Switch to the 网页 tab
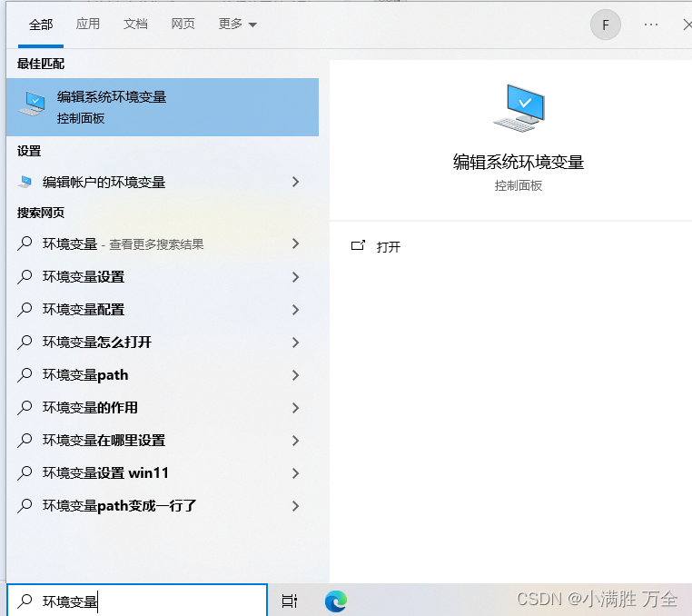 pyautogui.click(x=183, y=24)
